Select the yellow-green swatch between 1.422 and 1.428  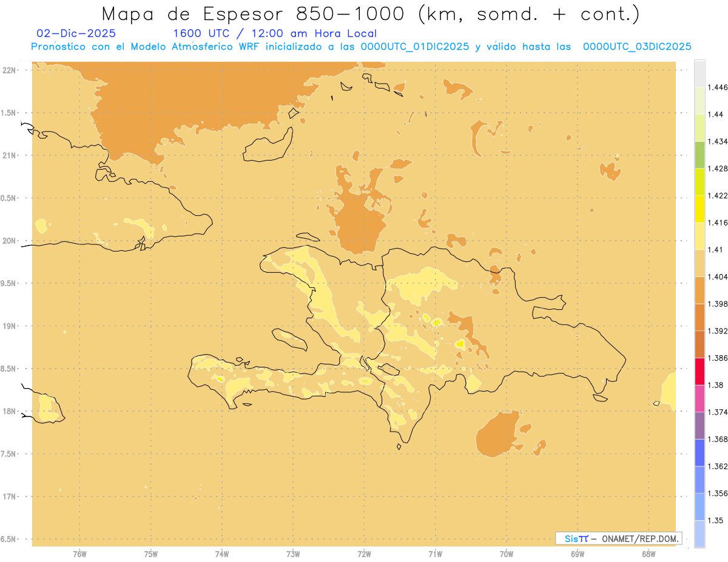click(x=699, y=182)
